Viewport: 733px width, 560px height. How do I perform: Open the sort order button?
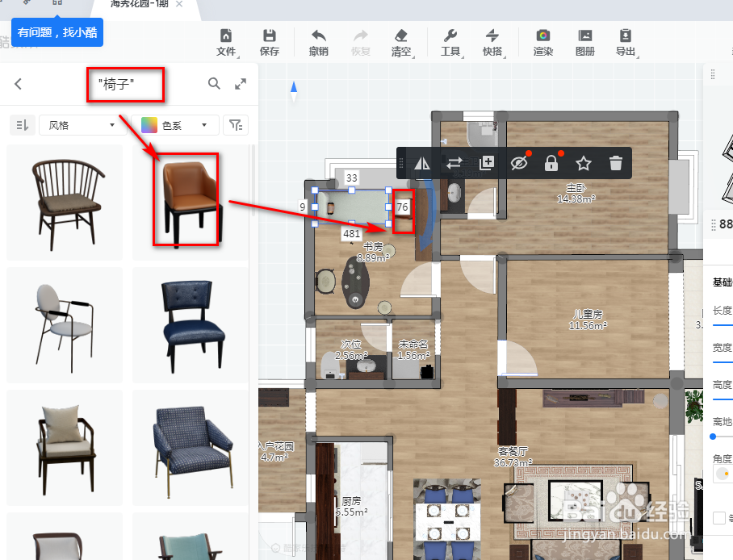point(23,125)
